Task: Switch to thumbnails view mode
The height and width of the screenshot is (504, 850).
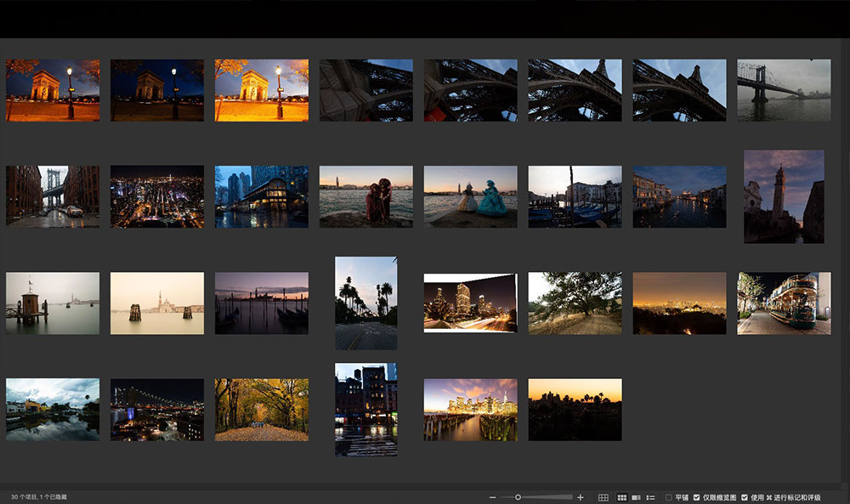Action: point(621,496)
